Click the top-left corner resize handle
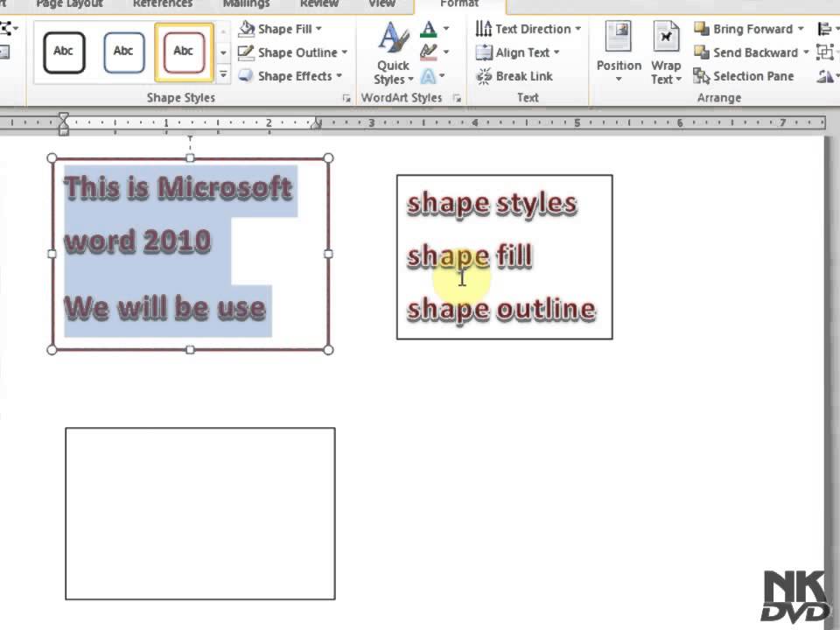 pyautogui.click(x=52, y=158)
